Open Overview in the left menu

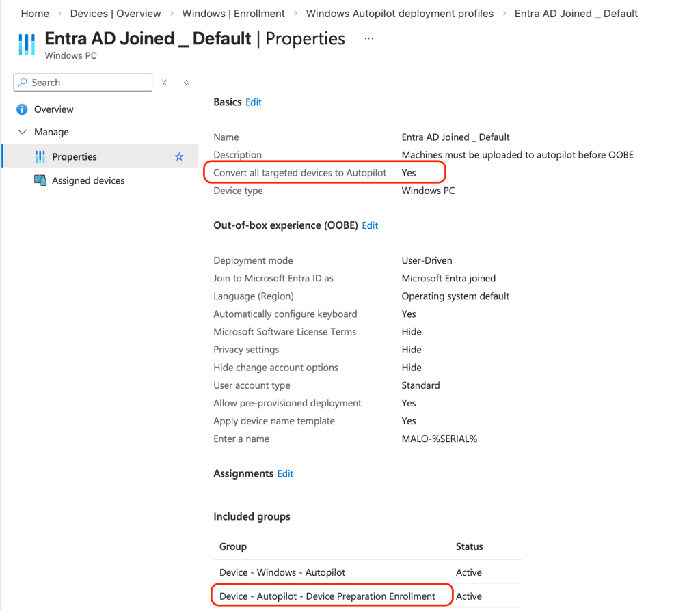pos(54,109)
